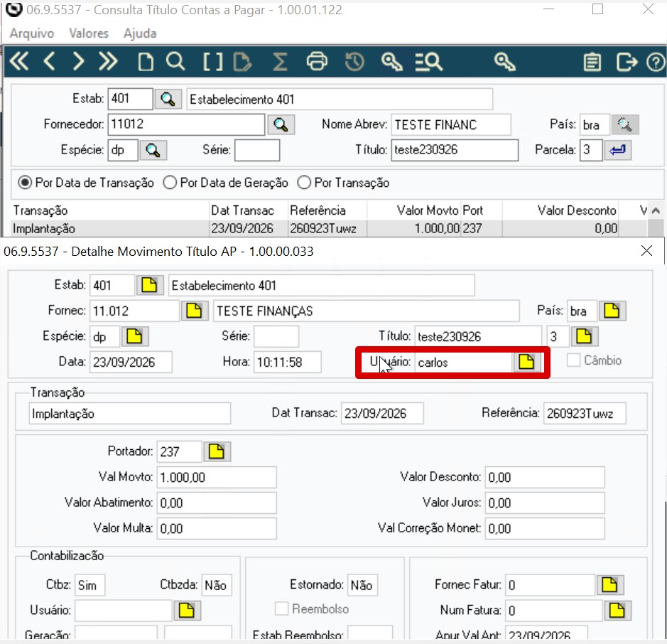Select the Por Data de Geração radio option
The height and width of the screenshot is (644, 667).
tap(225, 183)
